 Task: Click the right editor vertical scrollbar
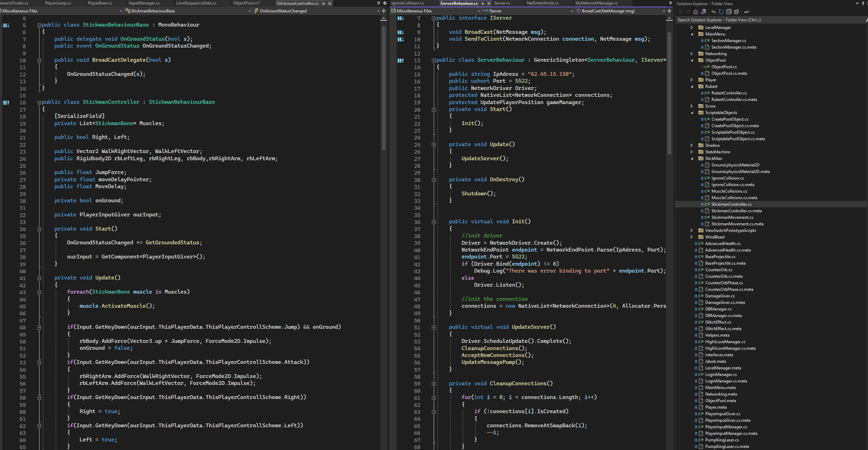[x=669, y=93]
